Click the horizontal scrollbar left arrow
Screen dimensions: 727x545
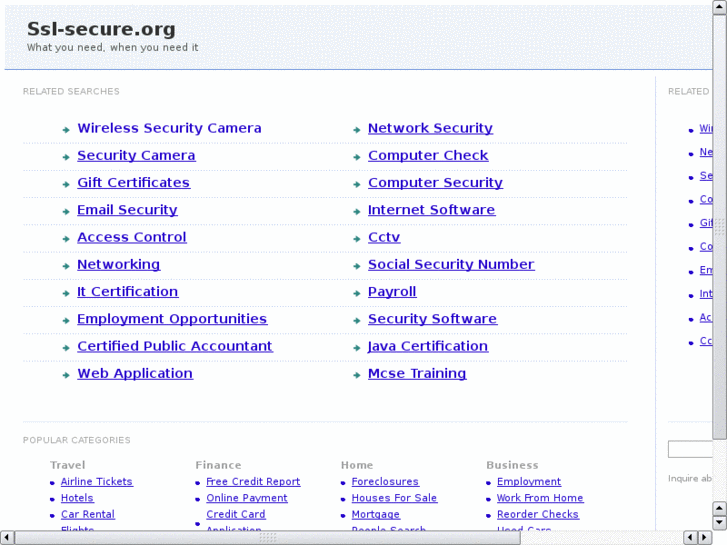coord(7,538)
